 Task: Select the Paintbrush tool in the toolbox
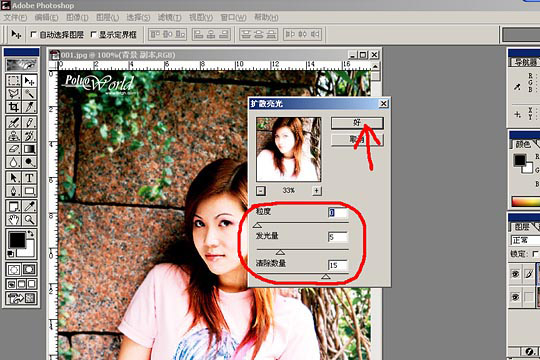coord(29,122)
